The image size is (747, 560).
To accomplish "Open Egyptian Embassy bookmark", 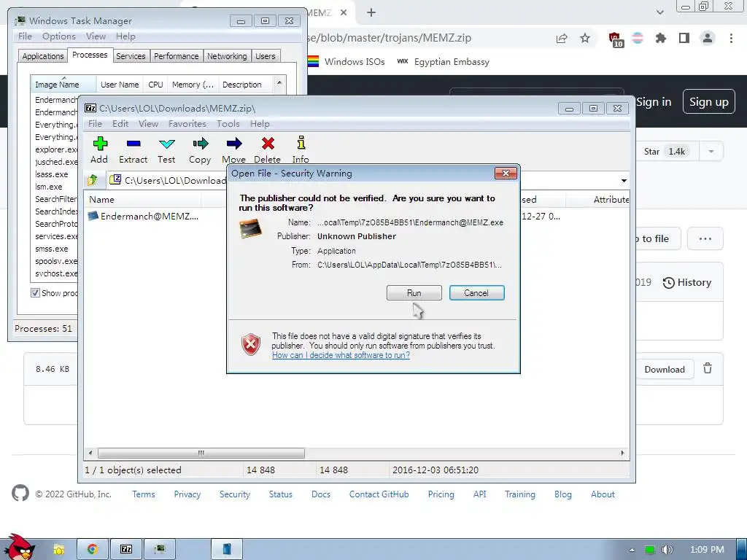I will tap(443, 61).
